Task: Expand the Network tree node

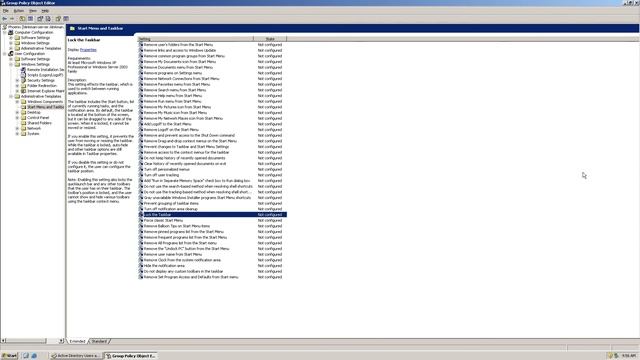Action: point(17,128)
